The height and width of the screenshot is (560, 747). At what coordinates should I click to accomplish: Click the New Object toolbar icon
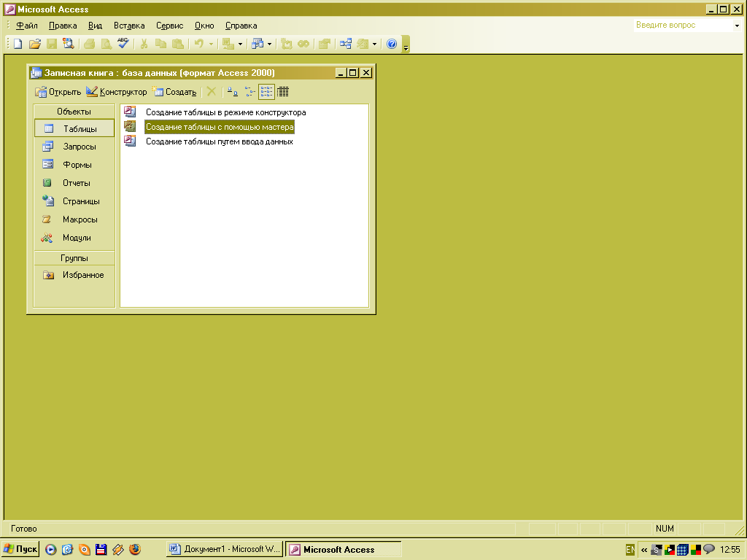(363, 44)
